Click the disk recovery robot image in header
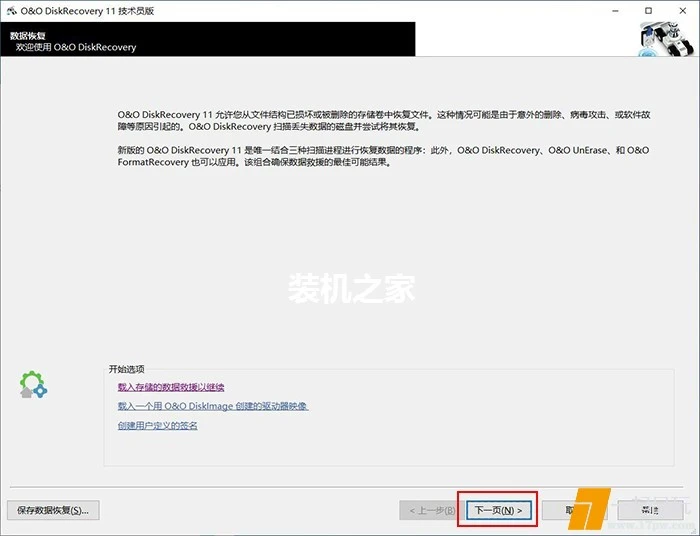700x536 pixels. pyautogui.click(x=666, y=39)
